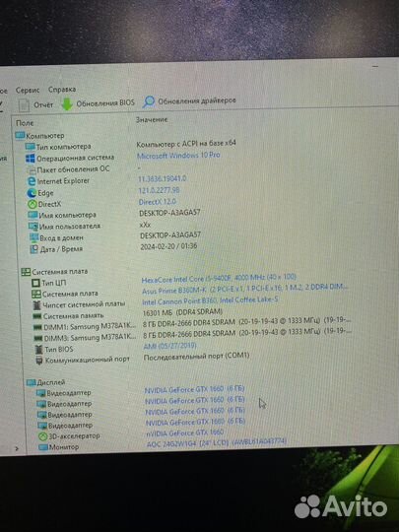Viewport: 399px width, 532px height.
Task: Open the Справка menu
Action: 62,90
